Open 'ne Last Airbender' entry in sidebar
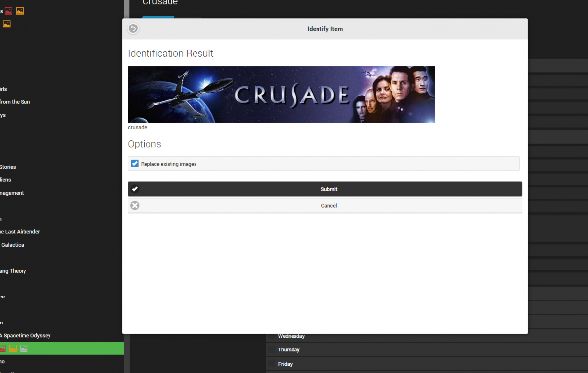Image resolution: width=588 pixels, height=373 pixels. coord(20,232)
